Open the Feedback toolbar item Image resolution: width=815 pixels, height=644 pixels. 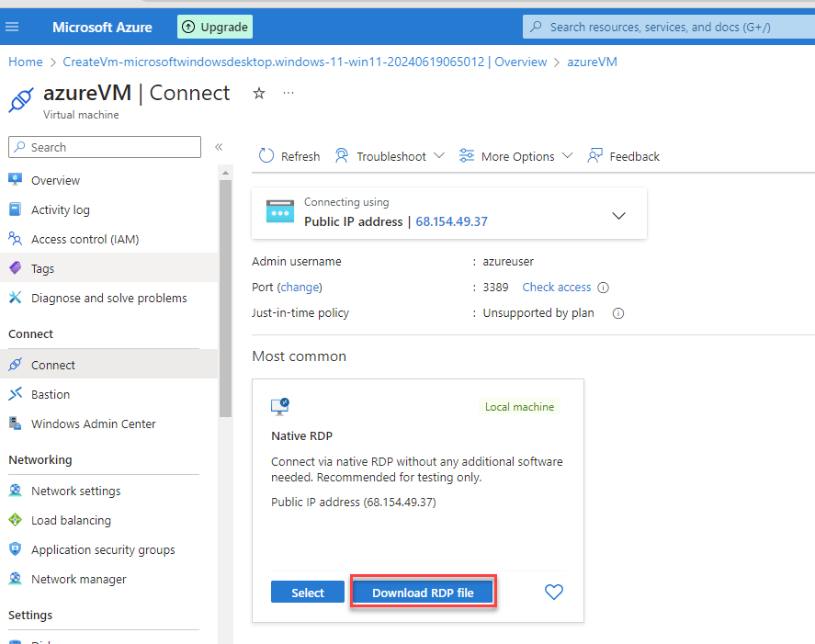coord(624,156)
